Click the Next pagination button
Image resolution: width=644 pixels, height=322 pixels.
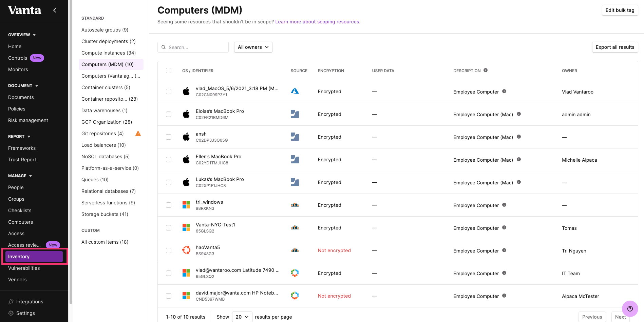point(620,317)
